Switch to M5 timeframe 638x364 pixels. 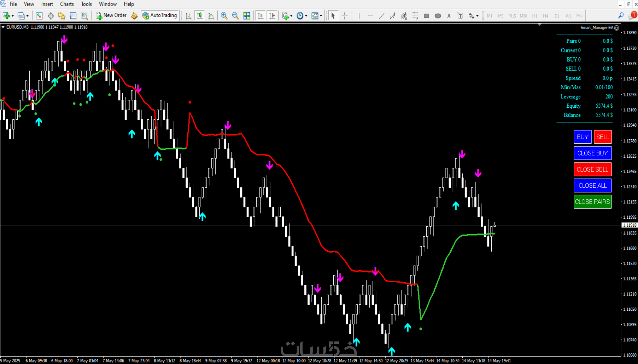coord(501,16)
